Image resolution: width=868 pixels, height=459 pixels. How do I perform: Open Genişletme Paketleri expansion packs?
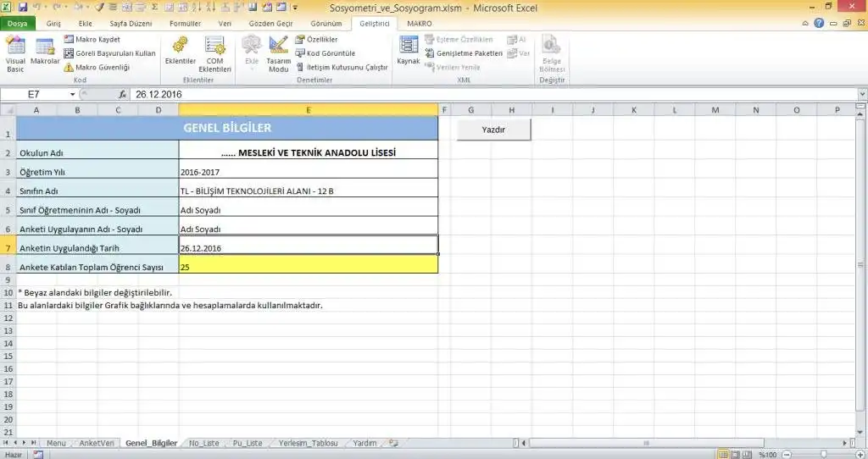coord(464,53)
